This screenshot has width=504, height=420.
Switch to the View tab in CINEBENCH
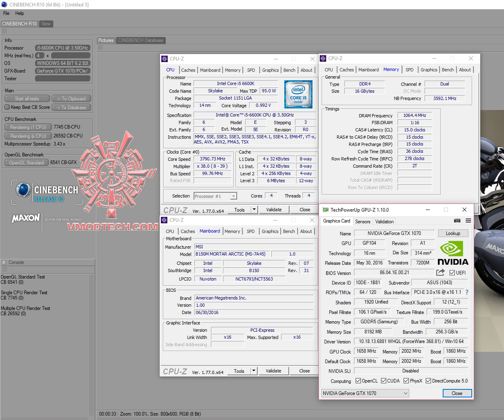tap(46, 24)
